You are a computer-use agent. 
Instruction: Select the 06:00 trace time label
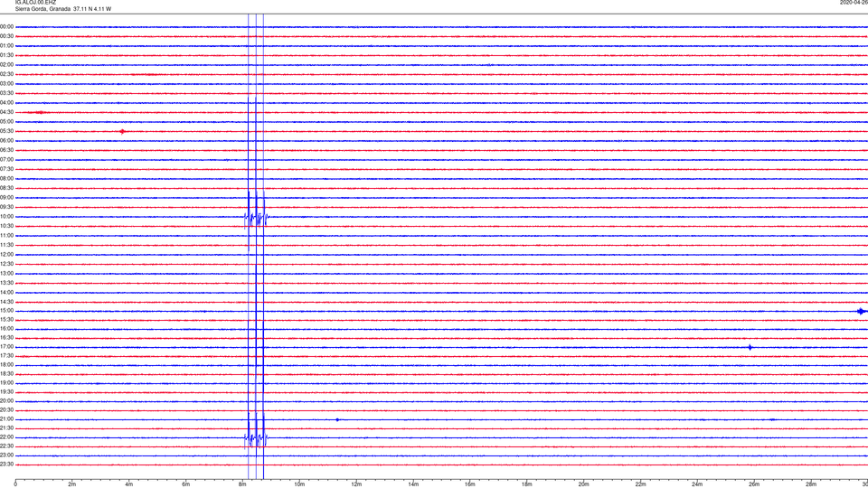6,141
